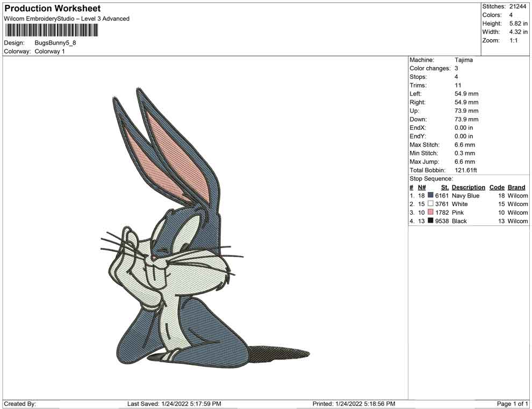Click 'Last Saved: 1/24/2022 5:17:59 PM'
The image size is (532, 409).
175,404
